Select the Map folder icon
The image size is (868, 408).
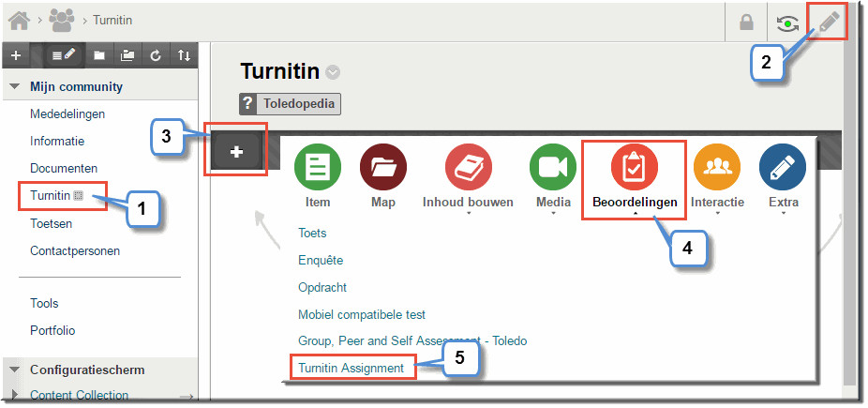tap(383, 167)
